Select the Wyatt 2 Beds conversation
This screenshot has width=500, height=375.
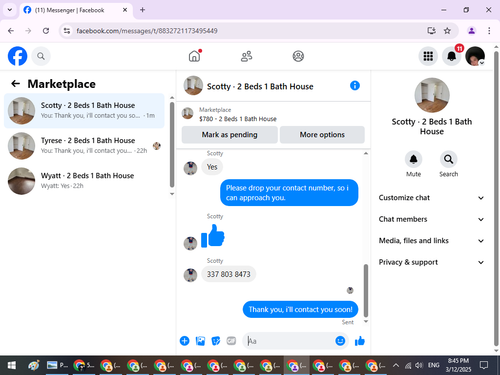(x=84, y=181)
